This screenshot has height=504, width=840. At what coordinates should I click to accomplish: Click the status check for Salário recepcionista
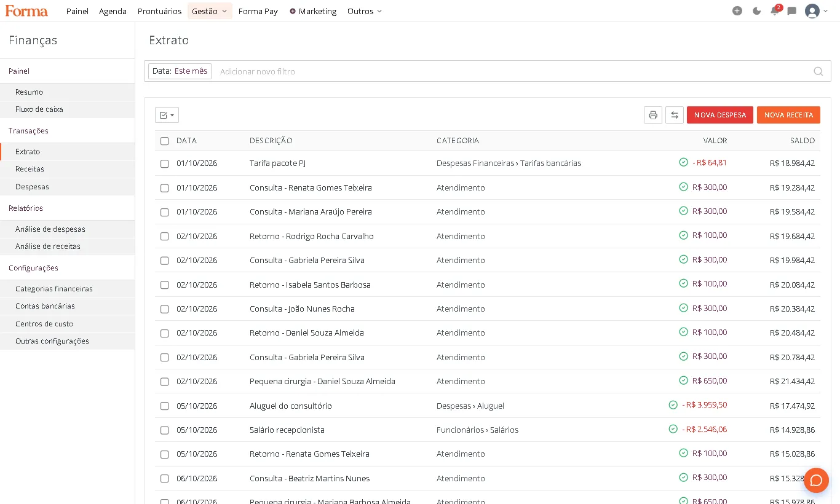673,429
